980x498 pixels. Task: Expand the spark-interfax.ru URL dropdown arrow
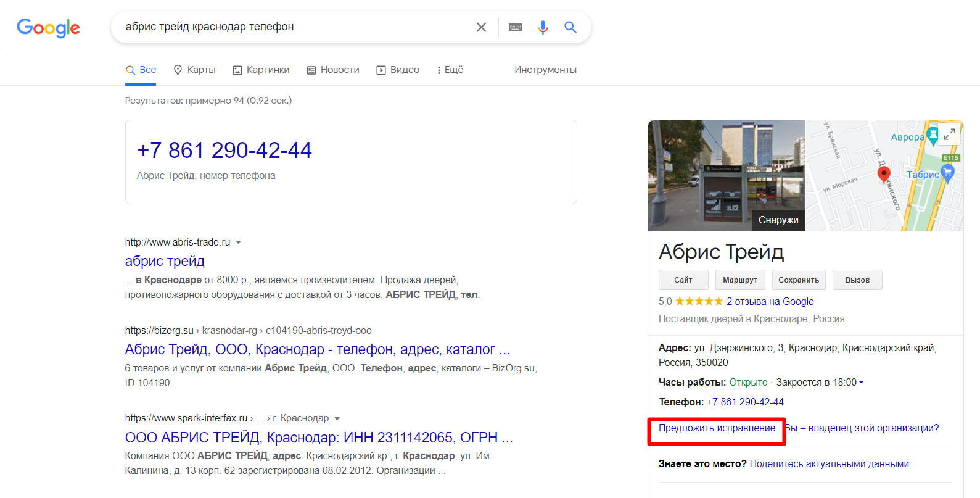(337, 418)
